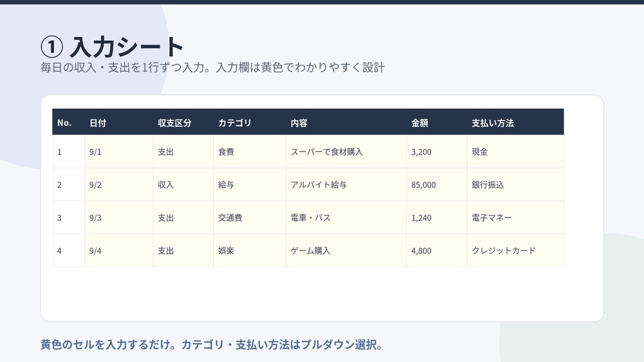
Task: Select the 娯楽 category cell
Action: (250, 250)
